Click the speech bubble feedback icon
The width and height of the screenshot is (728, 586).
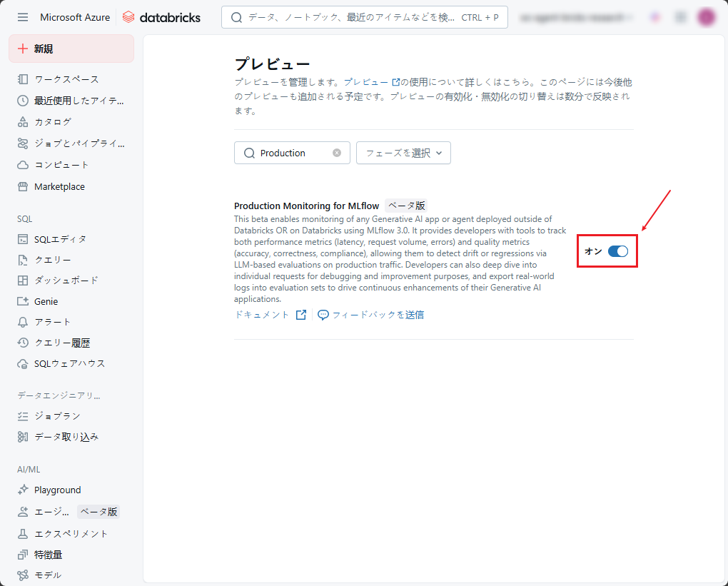[323, 315]
